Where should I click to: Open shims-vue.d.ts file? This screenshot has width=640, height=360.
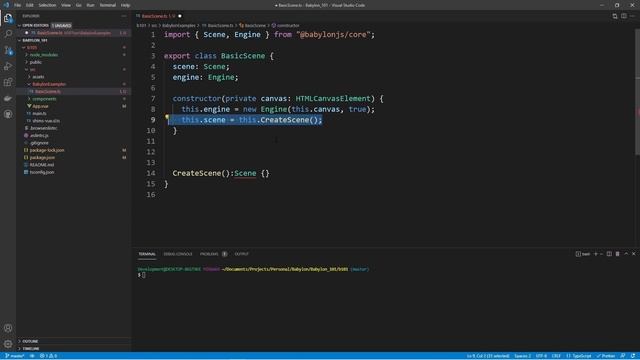click(x=46, y=121)
